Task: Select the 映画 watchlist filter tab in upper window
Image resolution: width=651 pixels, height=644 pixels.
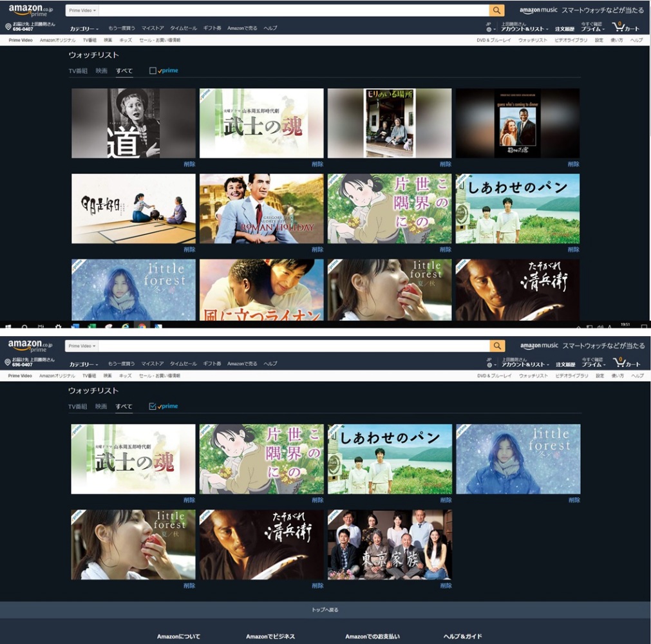Action: pos(101,71)
